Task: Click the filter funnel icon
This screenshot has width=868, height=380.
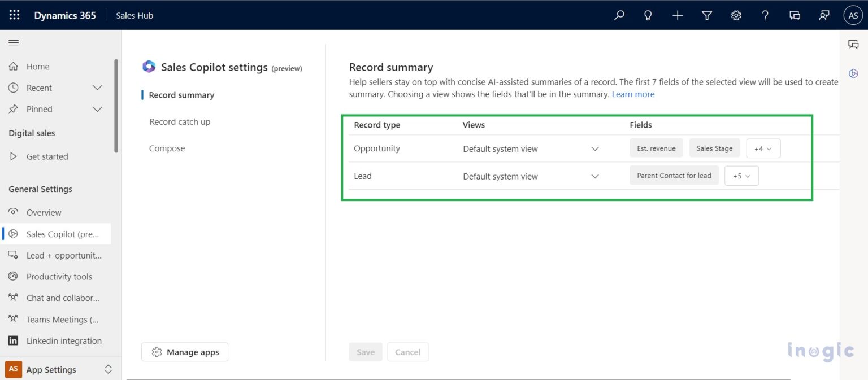Action: tap(706, 15)
